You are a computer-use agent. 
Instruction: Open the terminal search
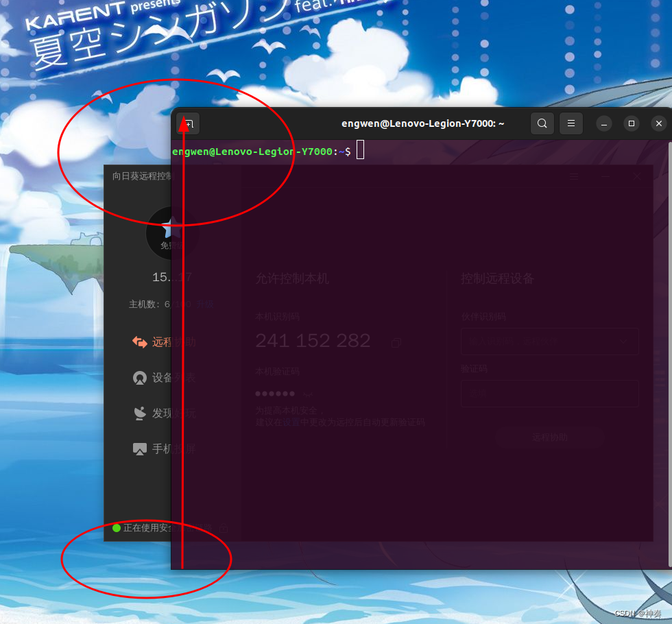(542, 123)
